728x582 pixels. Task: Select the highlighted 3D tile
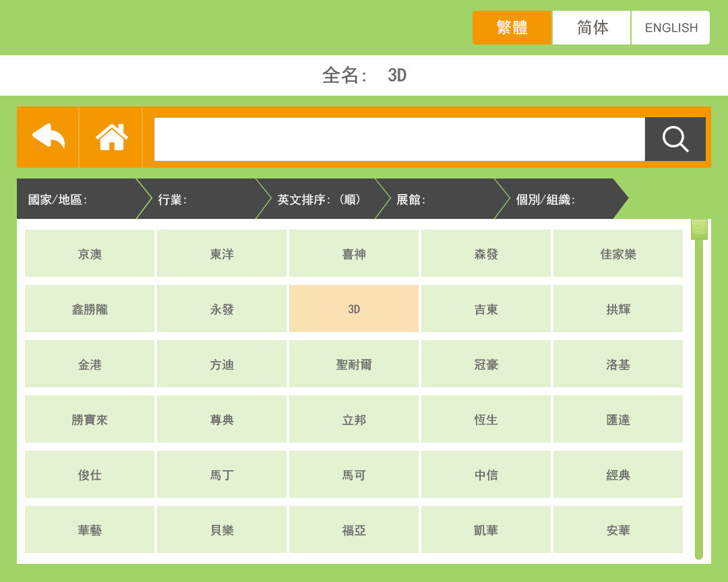click(x=354, y=309)
